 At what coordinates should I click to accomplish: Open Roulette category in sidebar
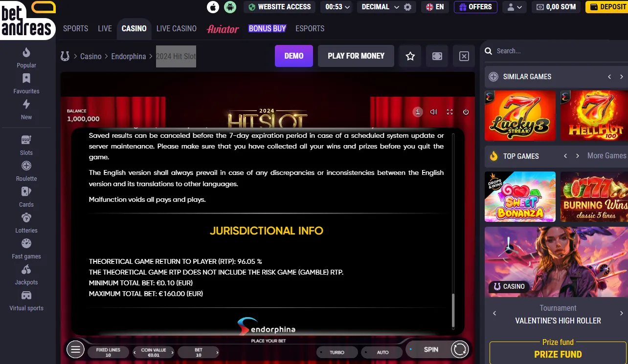point(26,171)
